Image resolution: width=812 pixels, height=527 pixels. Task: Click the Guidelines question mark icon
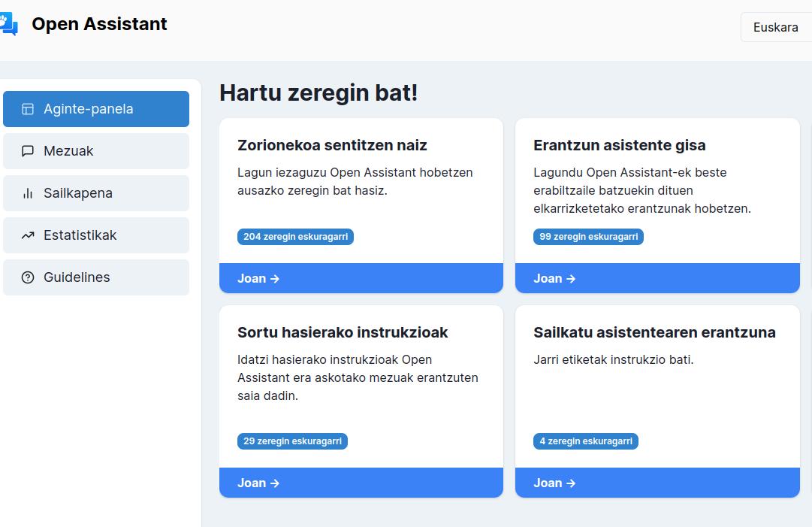pos(28,277)
